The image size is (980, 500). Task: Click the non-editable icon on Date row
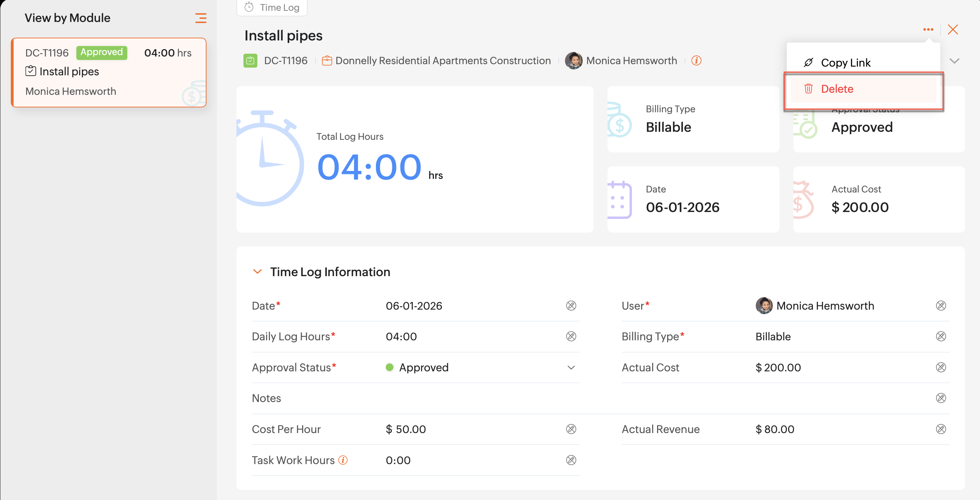[571, 306]
